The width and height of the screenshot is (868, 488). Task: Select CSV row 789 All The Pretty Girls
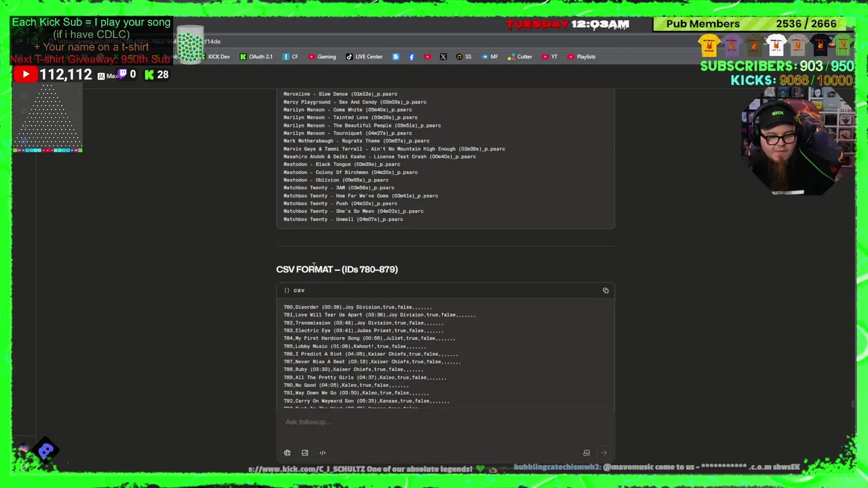point(365,378)
